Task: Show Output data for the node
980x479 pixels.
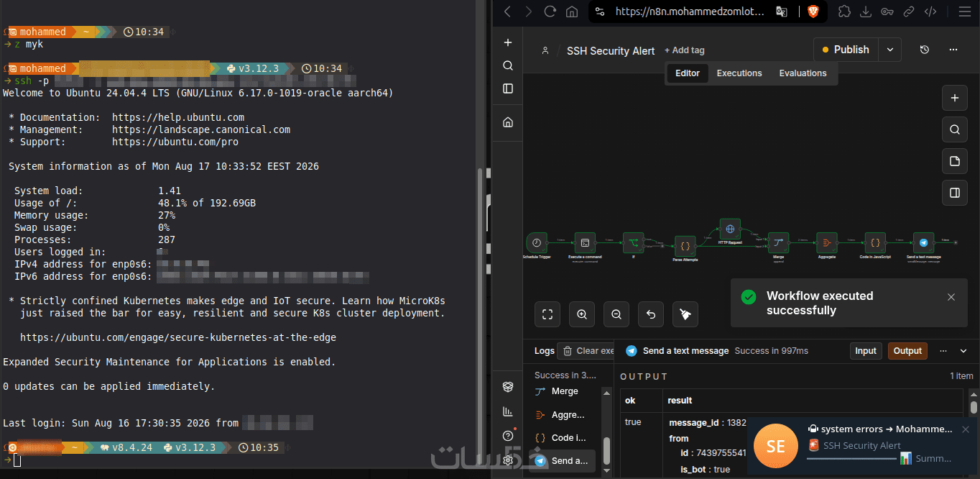Action: point(907,351)
